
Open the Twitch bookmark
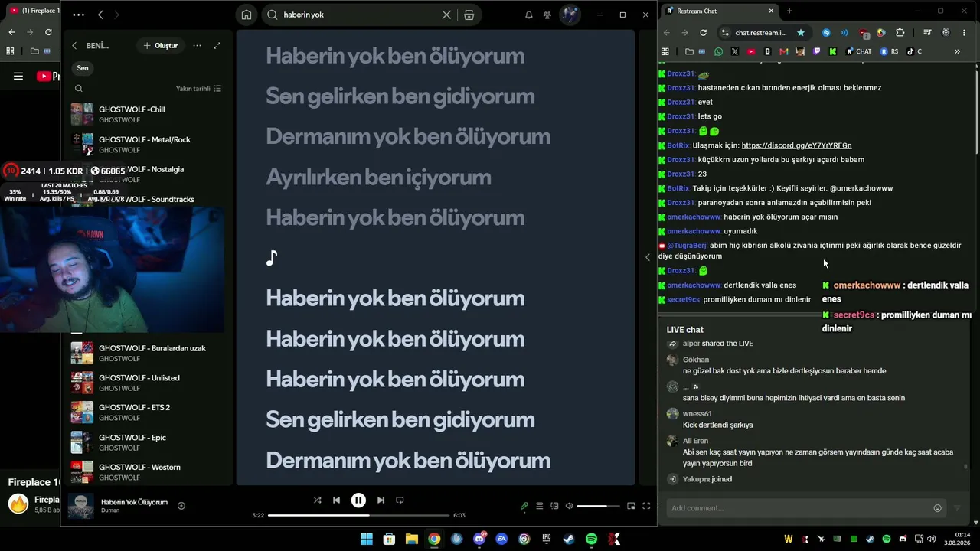point(816,51)
